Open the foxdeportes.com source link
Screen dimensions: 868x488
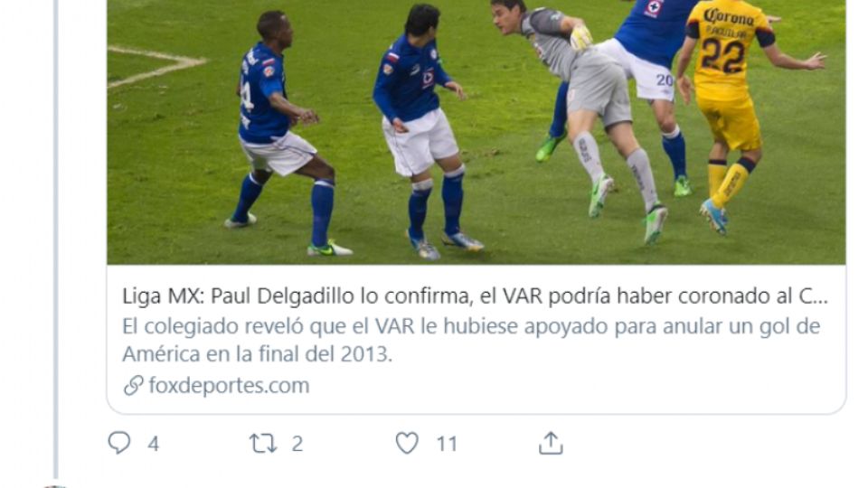tap(229, 385)
